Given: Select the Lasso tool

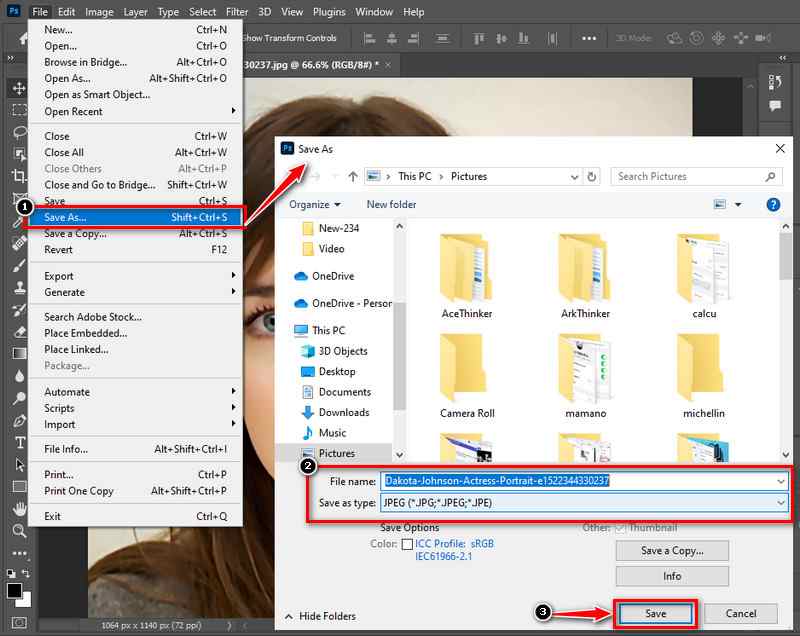Looking at the screenshot, I should [19, 133].
